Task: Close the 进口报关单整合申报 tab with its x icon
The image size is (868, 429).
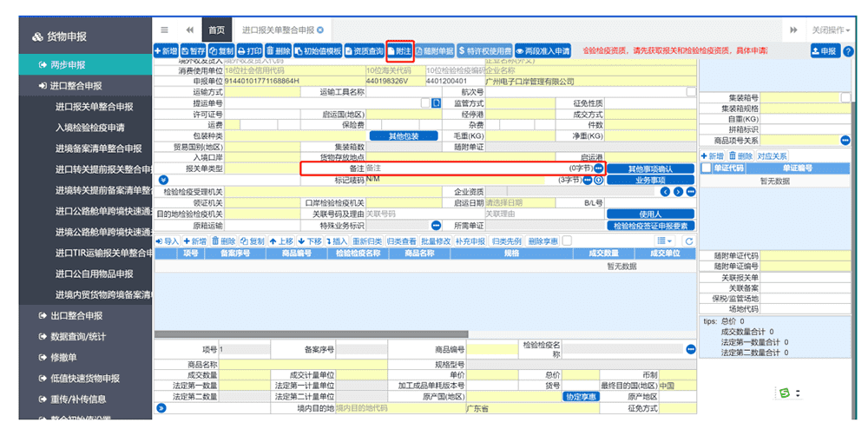Action: pyautogui.click(x=320, y=30)
